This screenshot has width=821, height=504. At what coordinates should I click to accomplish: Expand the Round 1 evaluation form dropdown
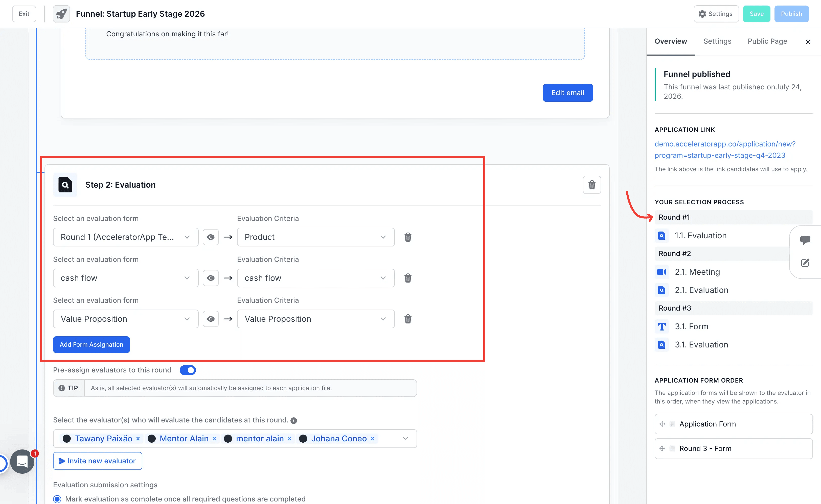click(126, 237)
